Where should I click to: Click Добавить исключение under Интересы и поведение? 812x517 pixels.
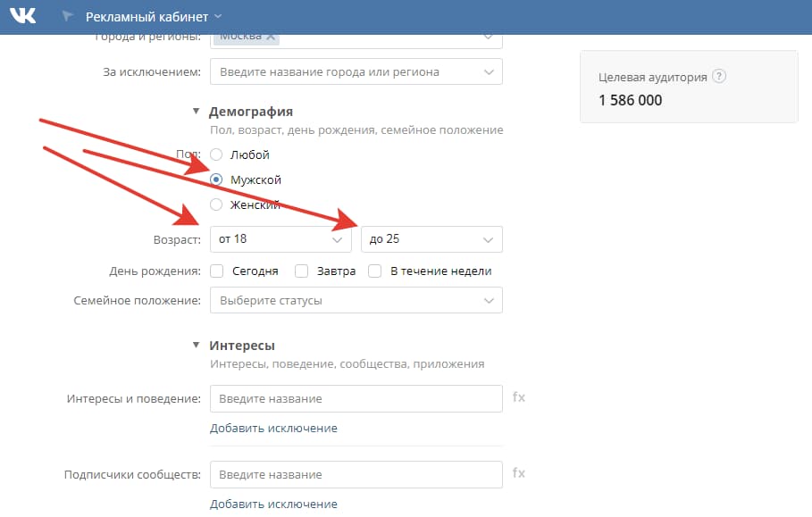click(273, 428)
